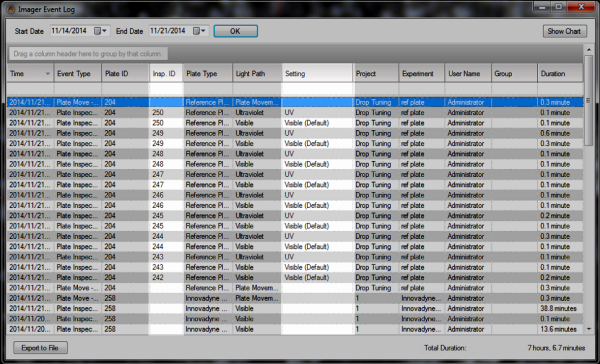
Task: Select the 38.8 minutes duration row
Action: pyautogui.click(x=295, y=309)
